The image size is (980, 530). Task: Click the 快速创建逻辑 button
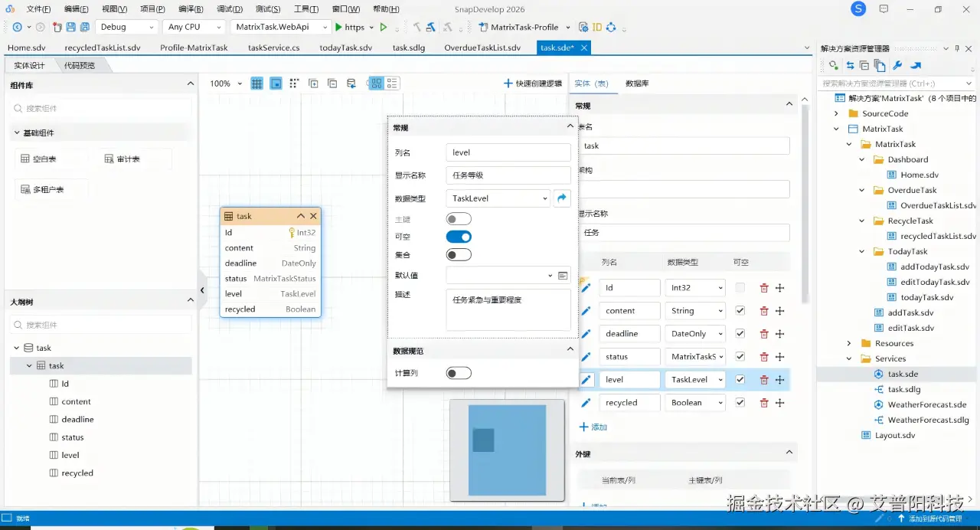[532, 83]
